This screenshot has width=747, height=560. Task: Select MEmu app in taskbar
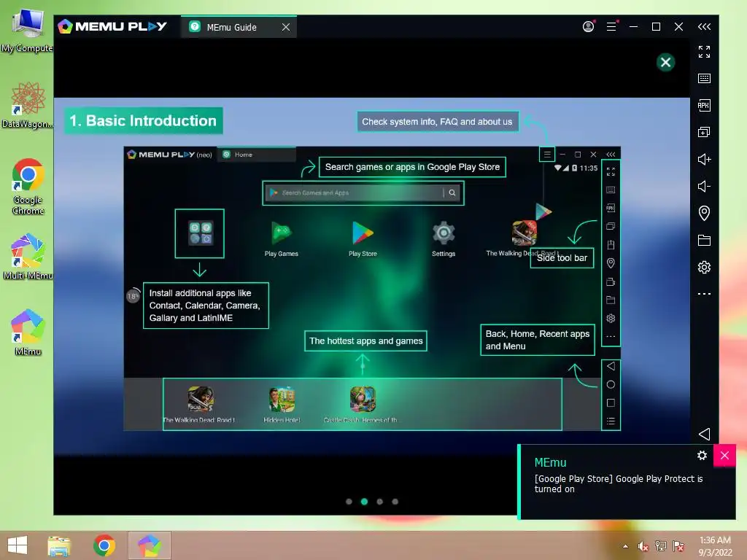tap(149, 545)
